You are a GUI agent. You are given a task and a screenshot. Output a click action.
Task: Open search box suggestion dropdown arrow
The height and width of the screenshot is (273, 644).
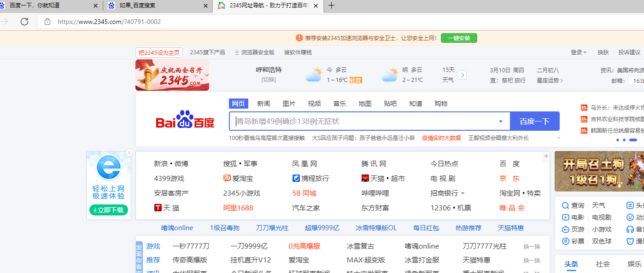(501, 122)
